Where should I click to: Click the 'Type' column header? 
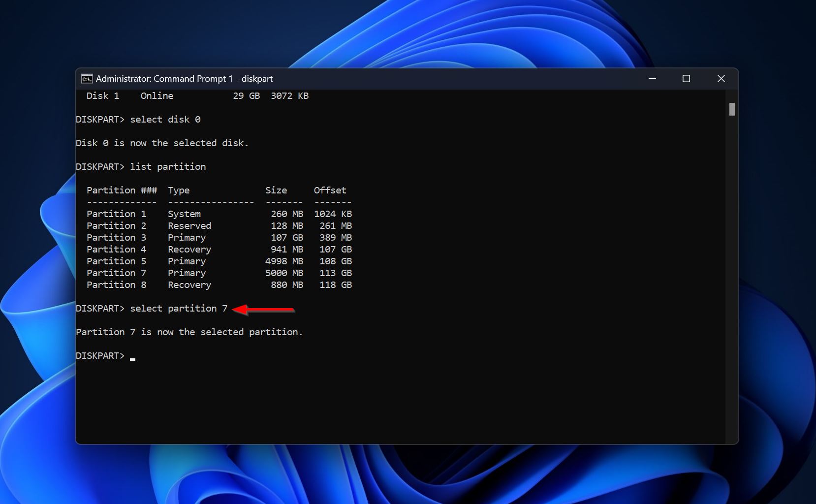point(179,190)
